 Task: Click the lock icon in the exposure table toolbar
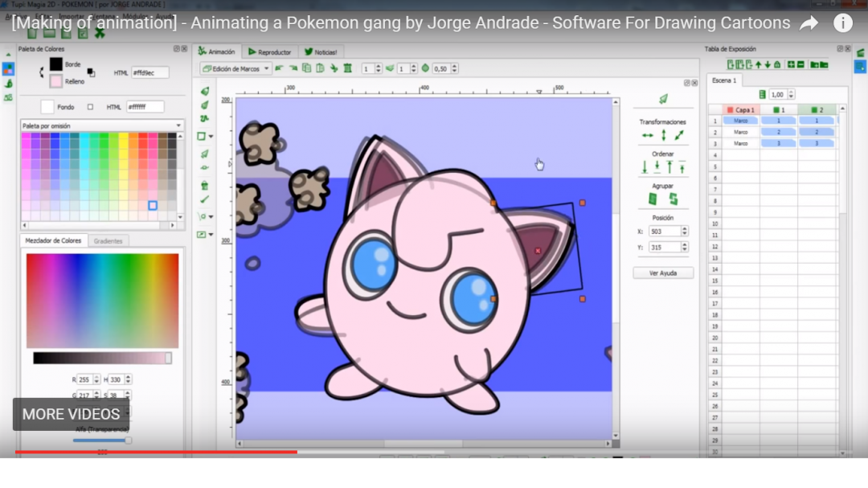(777, 64)
